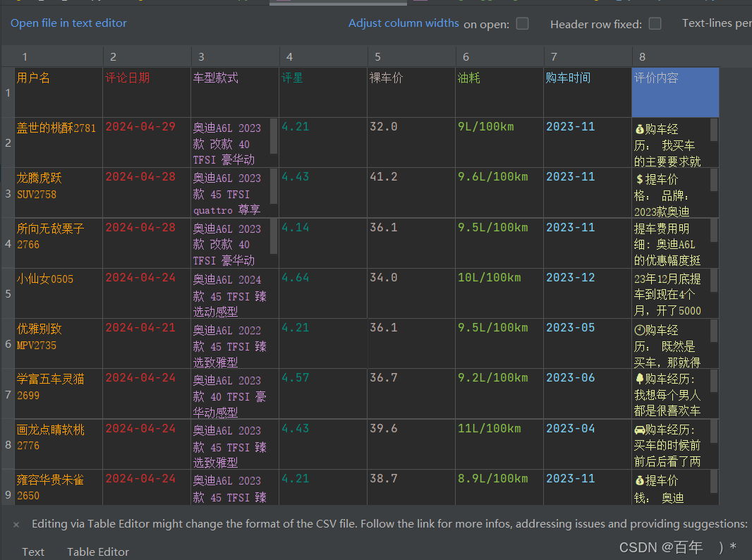Click purchase time cell 2023-12
Screen dimensions: 752x560
588,293
